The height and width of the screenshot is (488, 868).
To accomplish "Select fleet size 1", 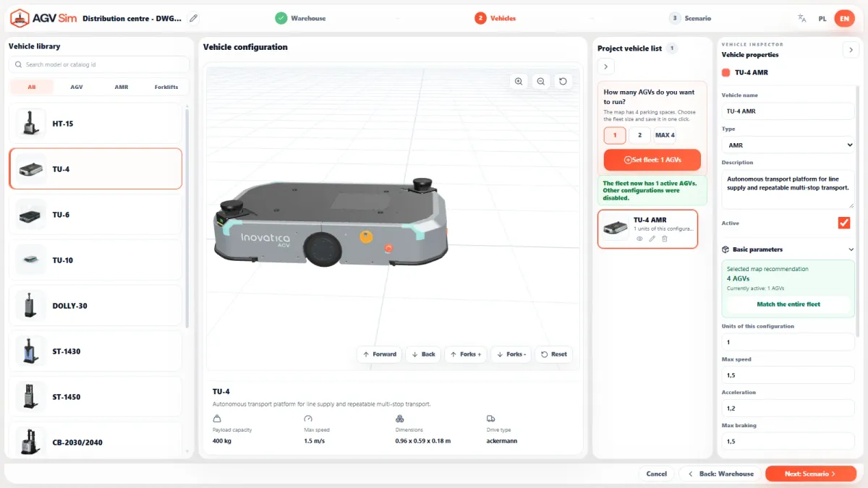I will tap(615, 135).
